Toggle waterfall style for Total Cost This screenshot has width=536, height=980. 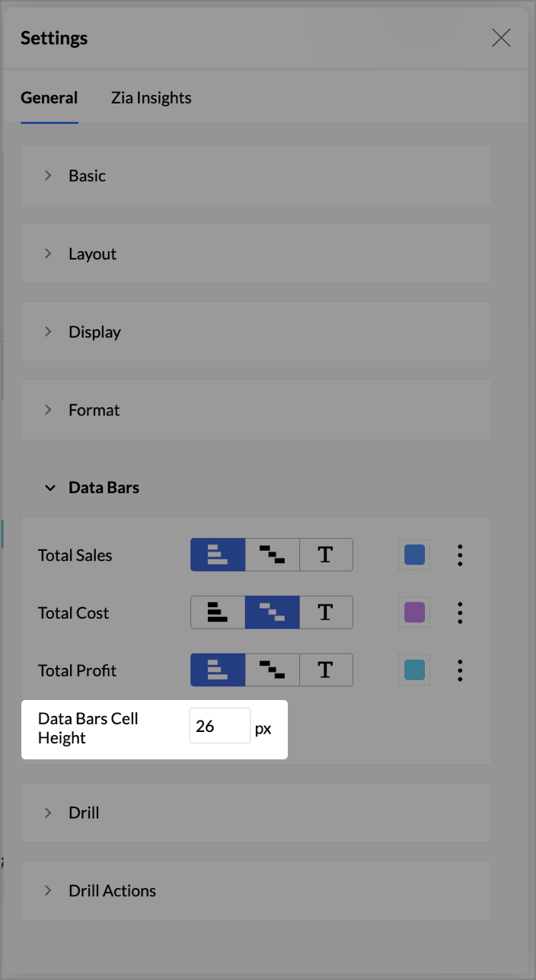pos(272,612)
